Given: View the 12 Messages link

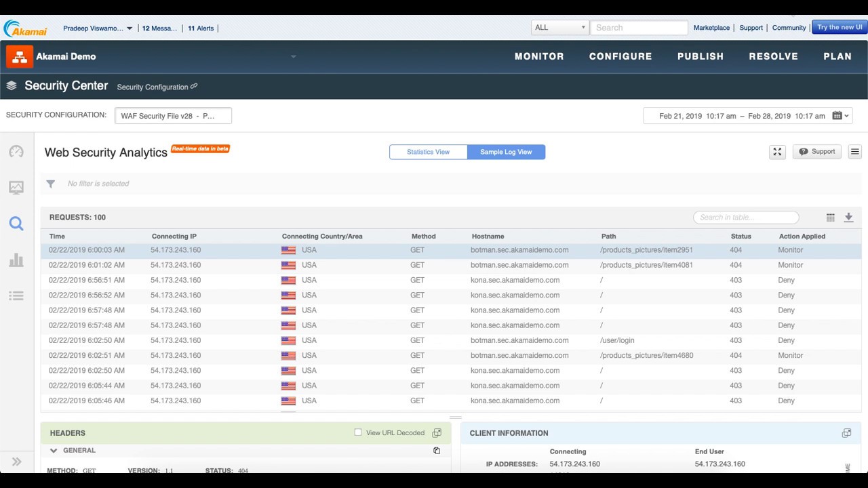Looking at the screenshot, I should 159,28.
